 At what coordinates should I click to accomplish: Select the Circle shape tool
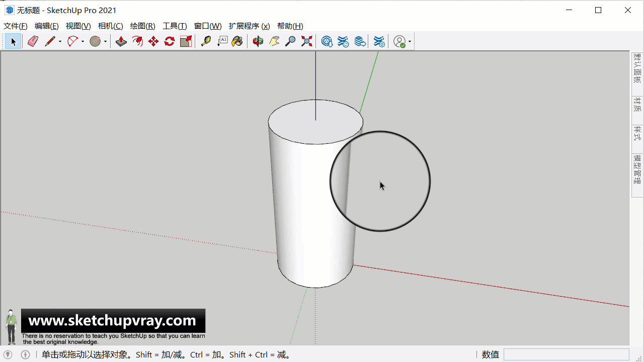coord(95,41)
